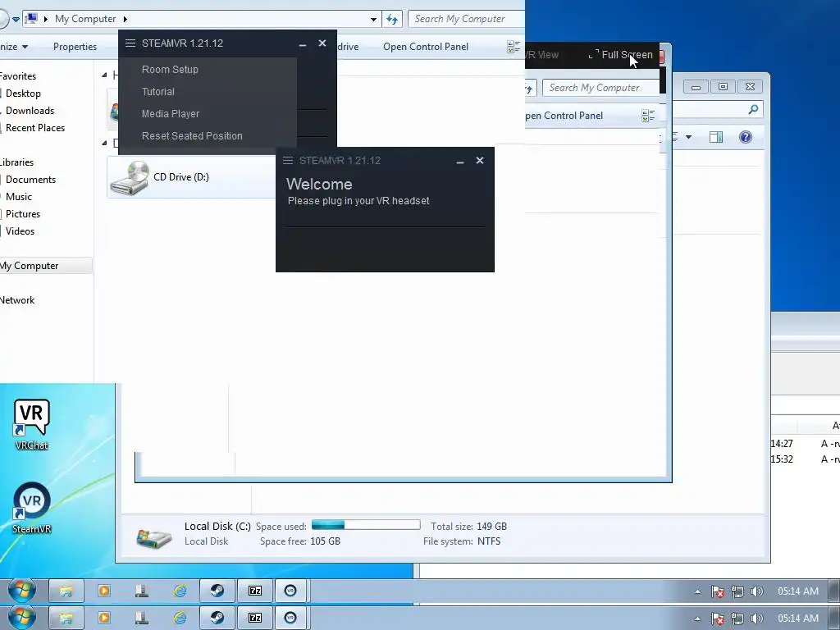The height and width of the screenshot is (630, 840).
Task: Open view options arrow in background Explorer
Action: tap(688, 138)
